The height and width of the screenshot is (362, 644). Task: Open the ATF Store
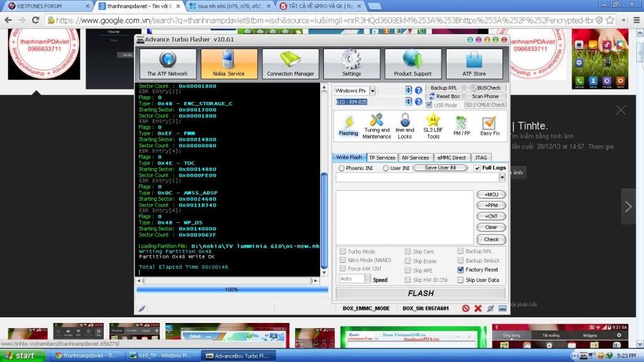pyautogui.click(x=474, y=64)
